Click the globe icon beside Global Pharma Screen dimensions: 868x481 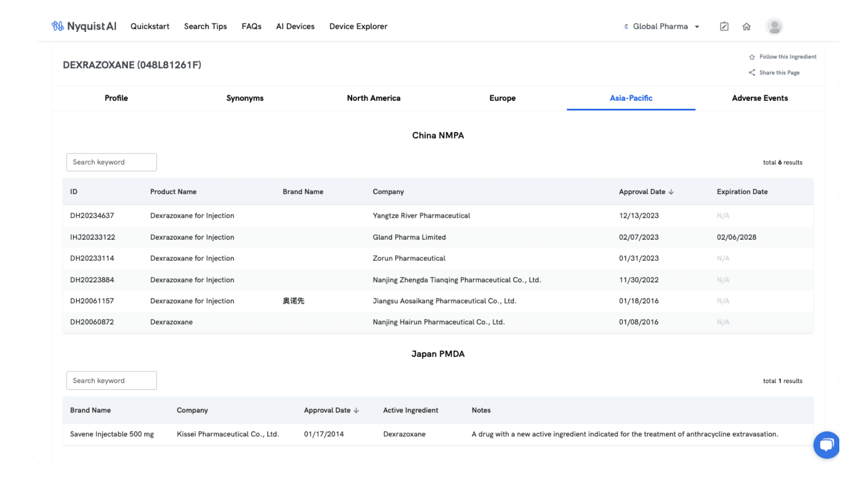(626, 26)
